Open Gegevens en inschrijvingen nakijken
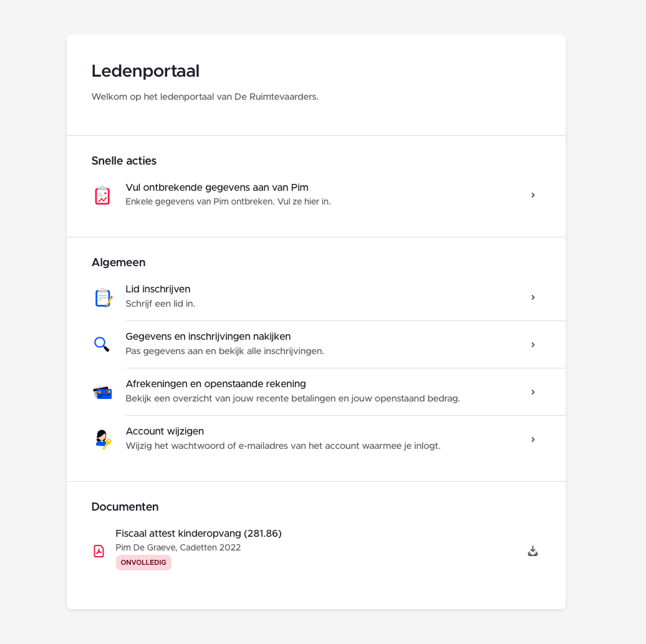The image size is (646, 644). [316, 345]
